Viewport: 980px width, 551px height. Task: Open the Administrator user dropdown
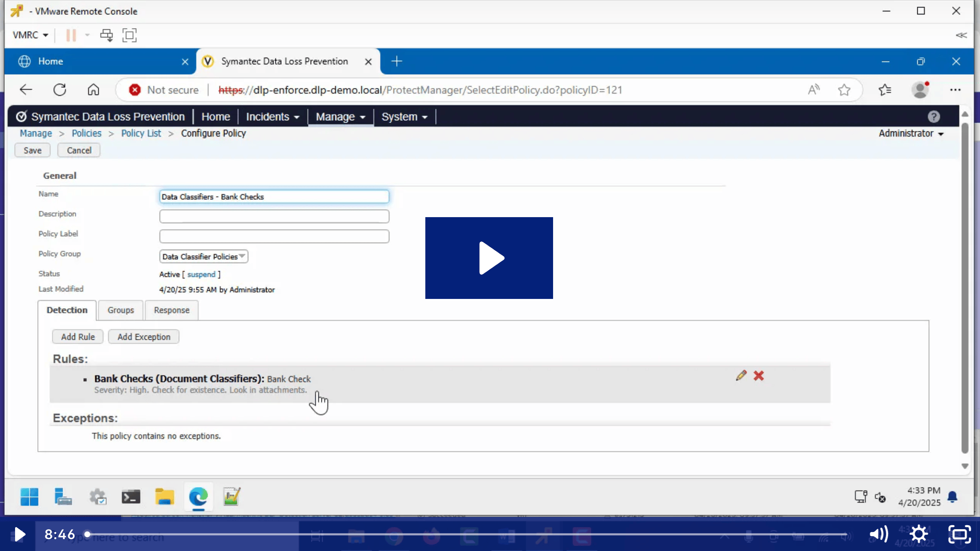(x=911, y=133)
